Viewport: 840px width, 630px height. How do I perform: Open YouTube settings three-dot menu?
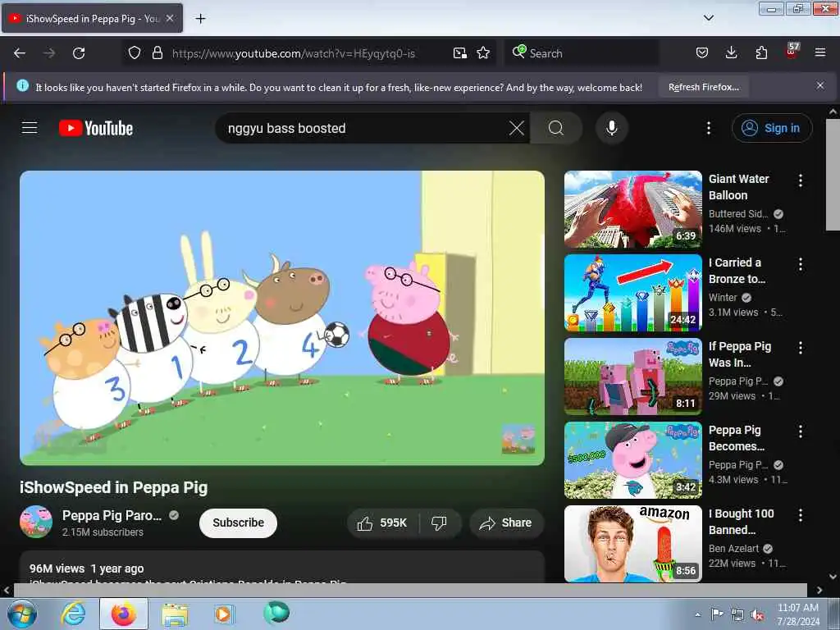point(708,128)
